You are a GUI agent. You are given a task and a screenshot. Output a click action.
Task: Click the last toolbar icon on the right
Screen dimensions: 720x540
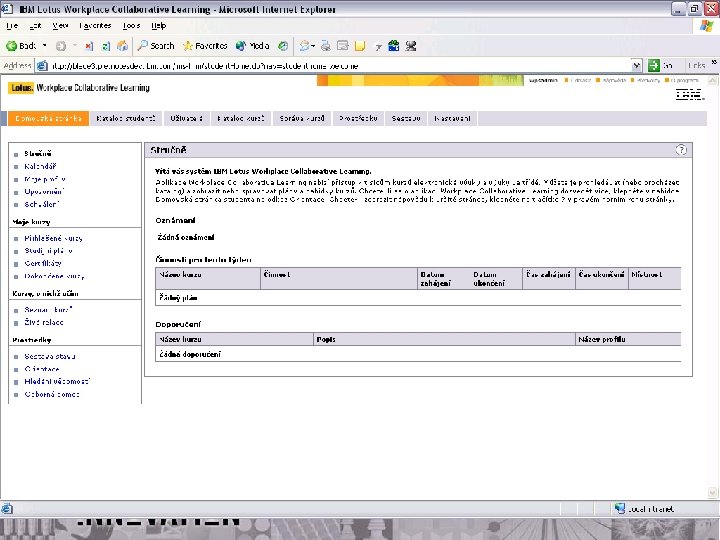click(411, 46)
